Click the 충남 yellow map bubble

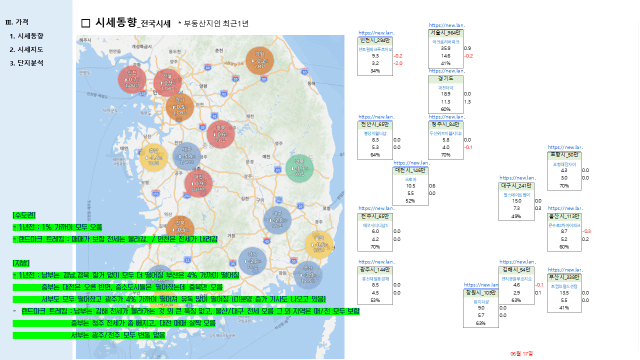pos(153,157)
